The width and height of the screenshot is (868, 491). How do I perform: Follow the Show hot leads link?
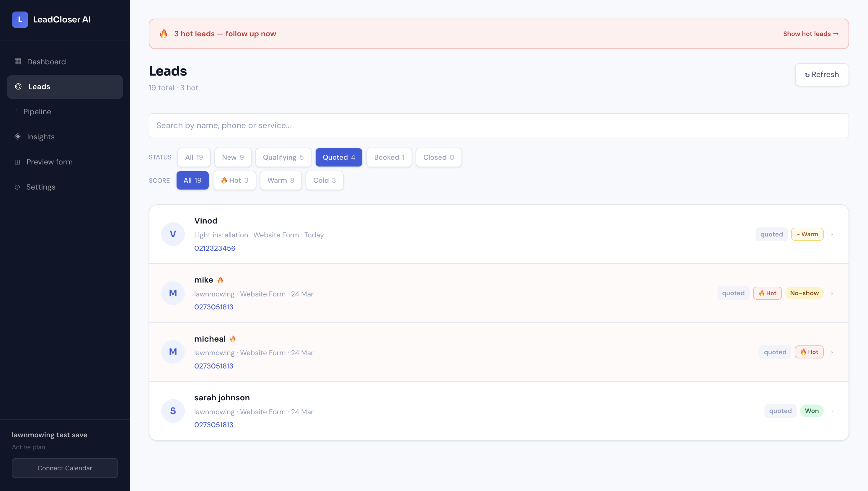click(x=810, y=34)
